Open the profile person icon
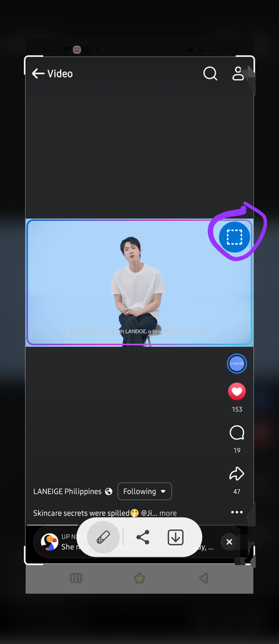Screen dimensions: 279x644 238,74
